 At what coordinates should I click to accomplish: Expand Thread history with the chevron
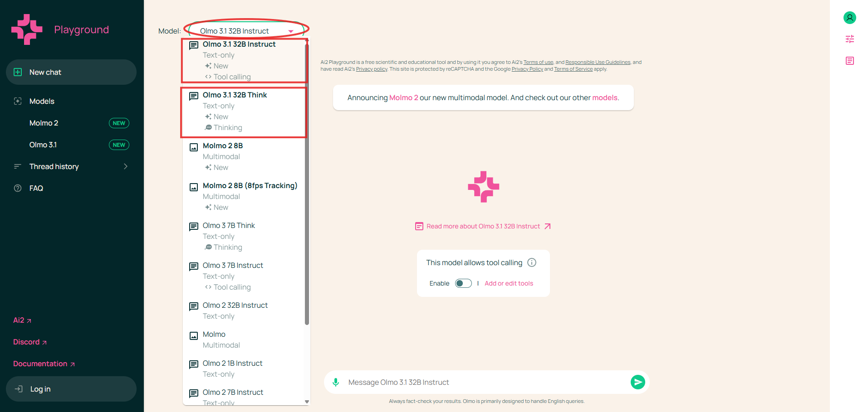(x=126, y=166)
